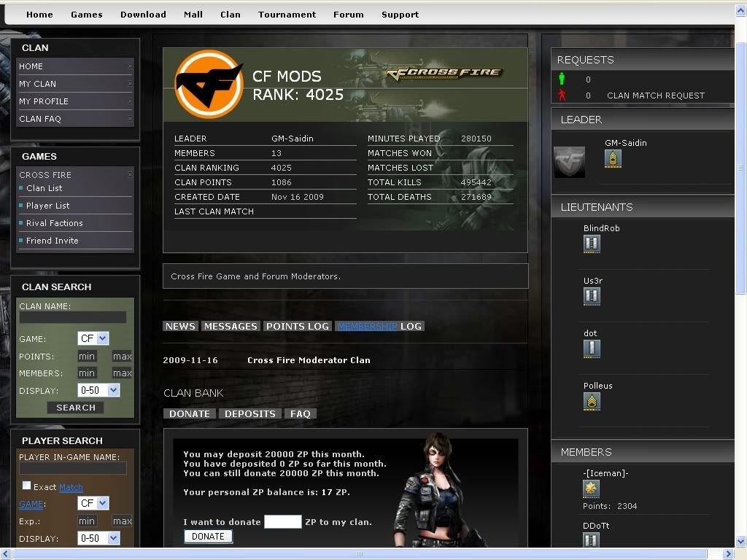Click the rank icon under dot
Viewport: 747px width, 560px height.
[x=592, y=349]
